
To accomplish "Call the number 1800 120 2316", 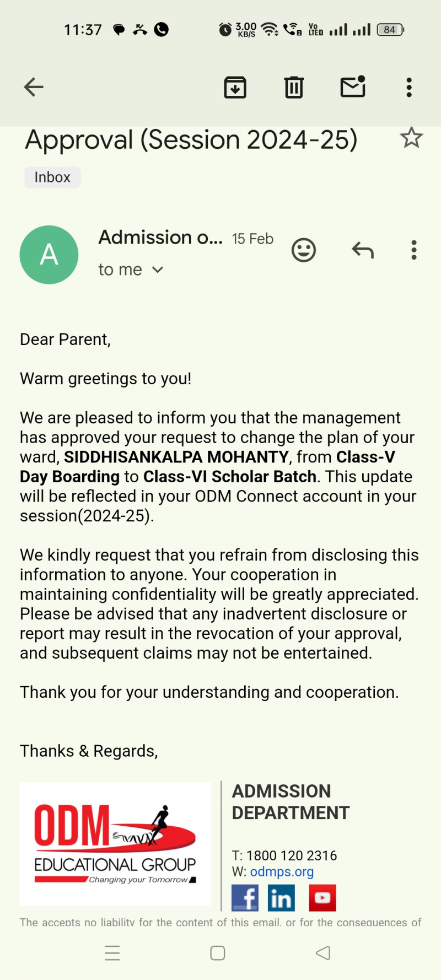I will tap(291, 855).
